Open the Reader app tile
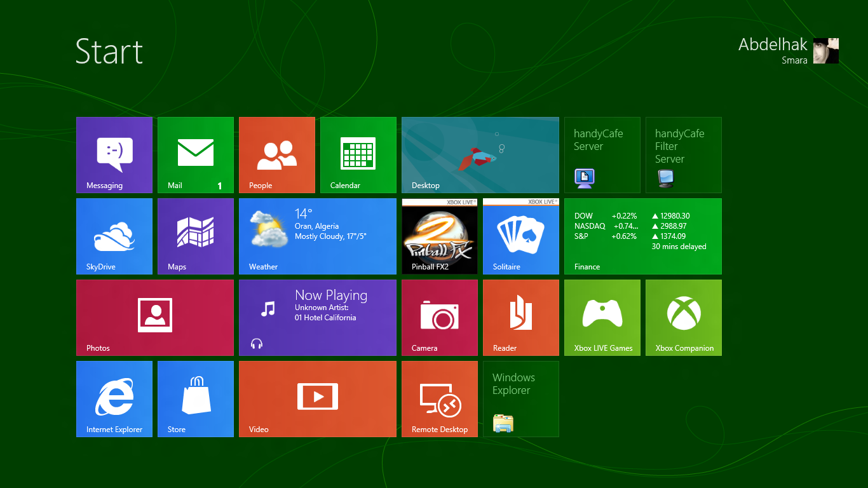 [521, 318]
